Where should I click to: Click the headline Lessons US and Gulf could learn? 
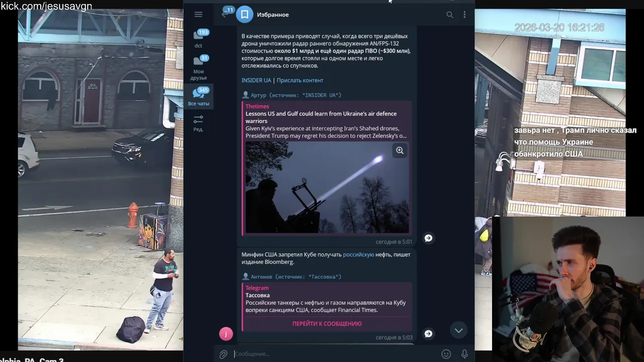tap(321, 117)
